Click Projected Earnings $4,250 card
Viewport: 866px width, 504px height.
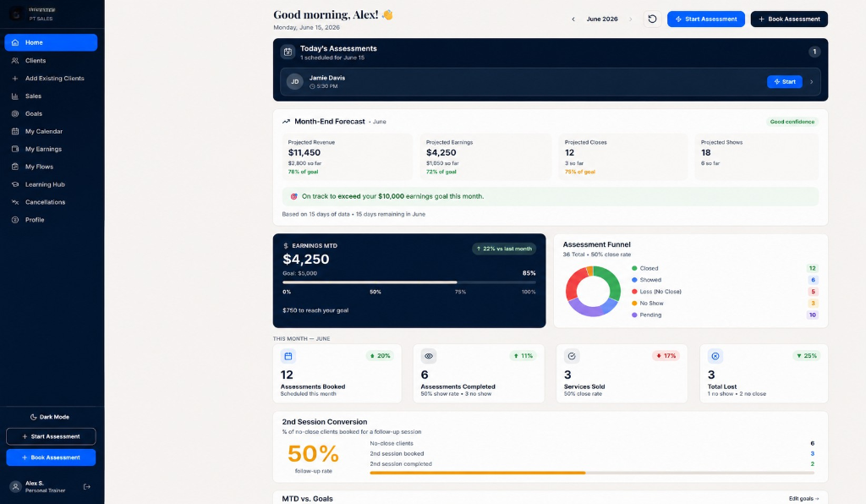tap(485, 156)
